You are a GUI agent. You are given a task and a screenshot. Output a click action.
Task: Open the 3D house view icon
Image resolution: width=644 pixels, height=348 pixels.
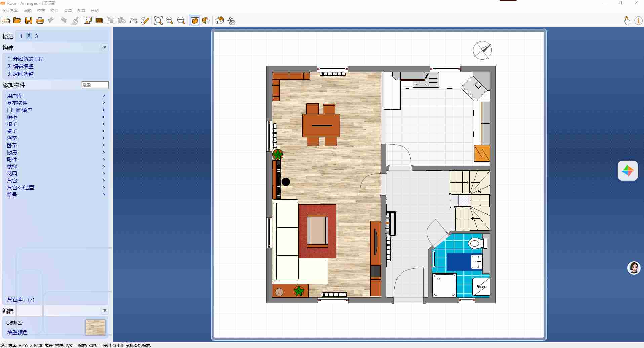tap(219, 21)
